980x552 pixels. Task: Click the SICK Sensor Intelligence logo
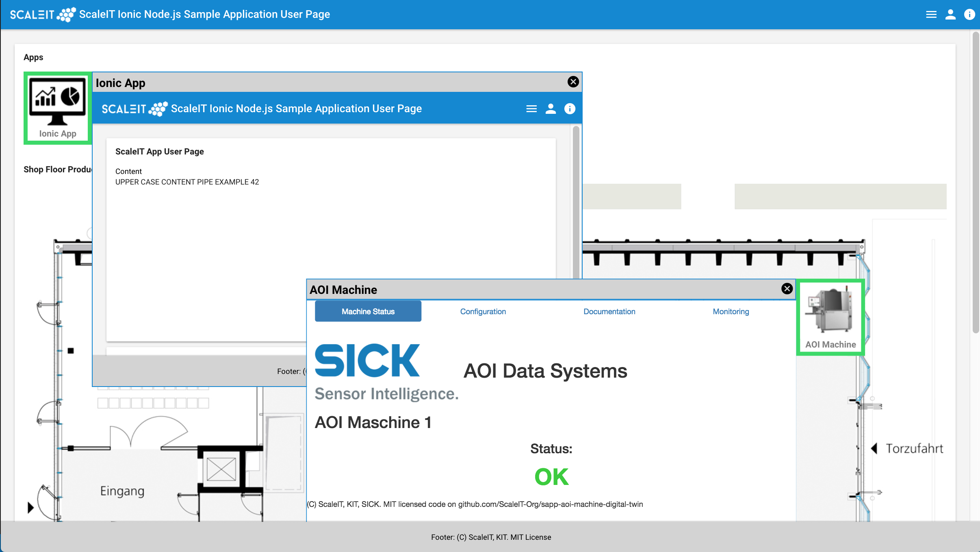[x=386, y=372]
